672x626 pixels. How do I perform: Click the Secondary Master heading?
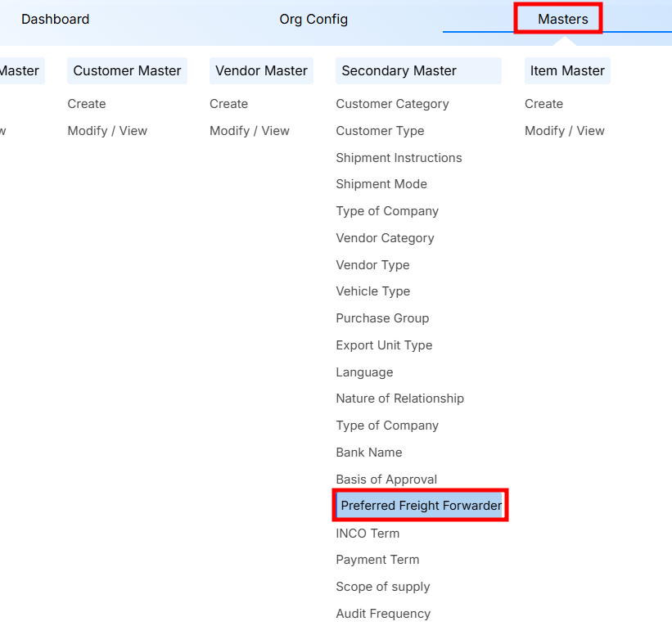point(399,71)
